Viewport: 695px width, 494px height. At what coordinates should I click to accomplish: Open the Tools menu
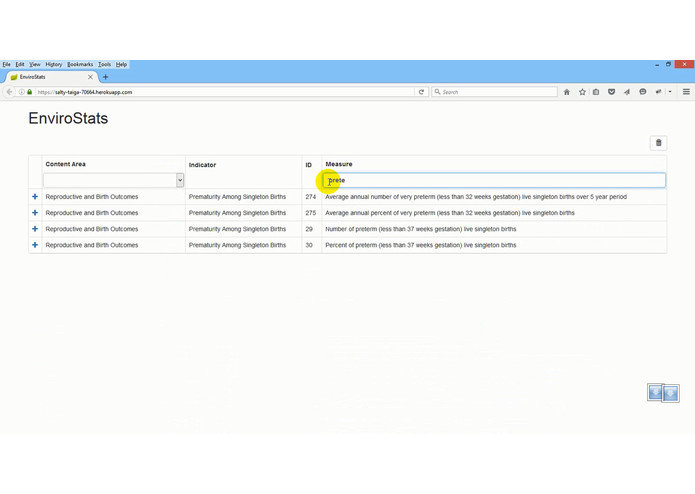pos(104,64)
